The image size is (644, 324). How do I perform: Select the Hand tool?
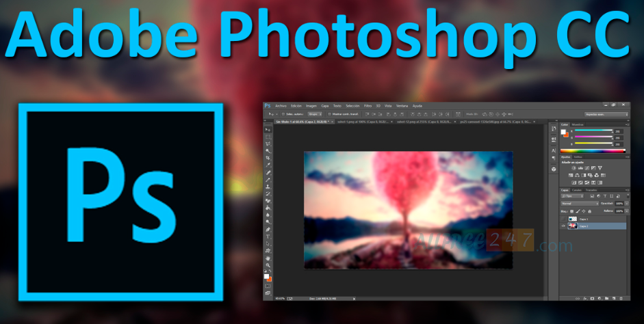(268, 258)
